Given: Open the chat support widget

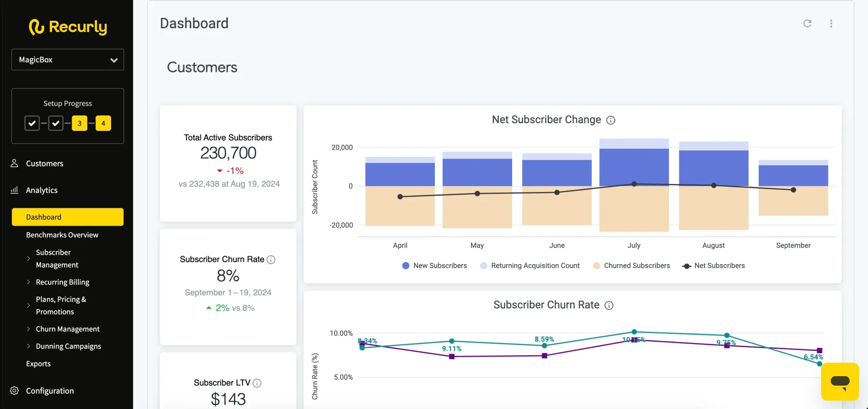Looking at the screenshot, I should [x=840, y=382].
